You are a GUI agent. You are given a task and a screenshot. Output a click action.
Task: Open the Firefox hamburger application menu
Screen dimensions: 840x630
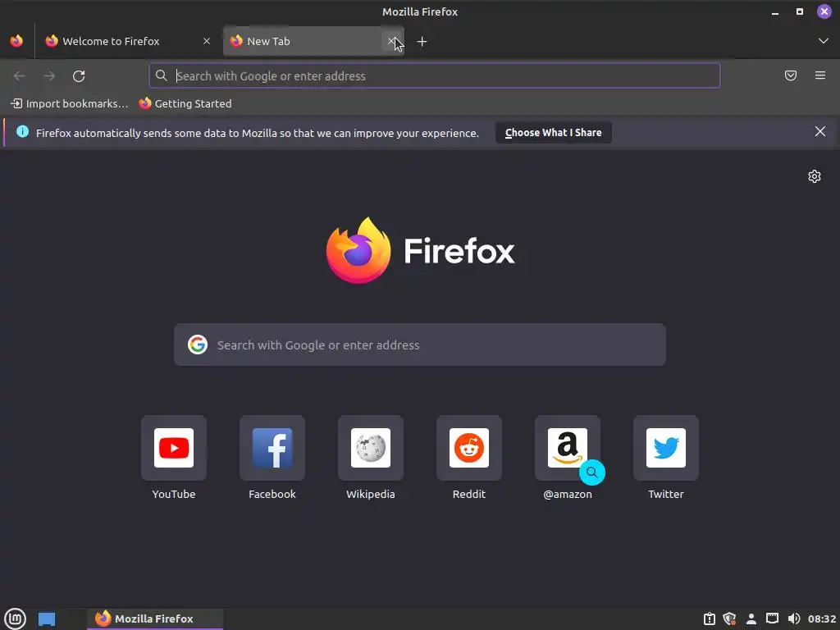(x=820, y=75)
